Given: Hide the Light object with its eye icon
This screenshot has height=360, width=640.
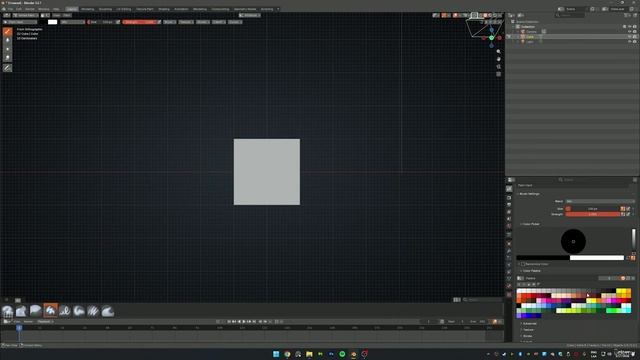Looking at the screenshot, I should pos(629,42).
